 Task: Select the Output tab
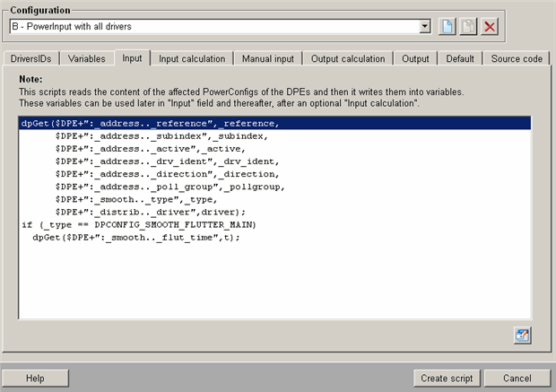tap(415, 59)
